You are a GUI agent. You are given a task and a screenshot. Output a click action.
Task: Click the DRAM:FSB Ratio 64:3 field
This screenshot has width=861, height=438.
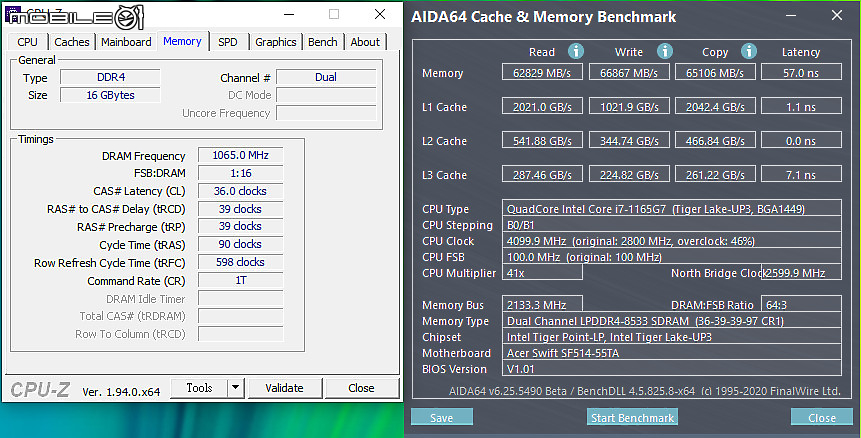click(801, 304)
